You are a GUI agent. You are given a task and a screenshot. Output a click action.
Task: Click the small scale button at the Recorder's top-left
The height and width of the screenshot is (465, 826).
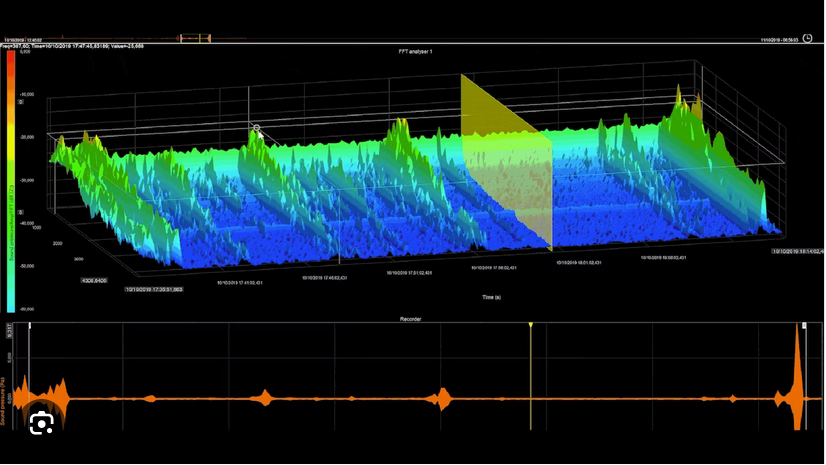pyautogui.click(x=10, y=328)
